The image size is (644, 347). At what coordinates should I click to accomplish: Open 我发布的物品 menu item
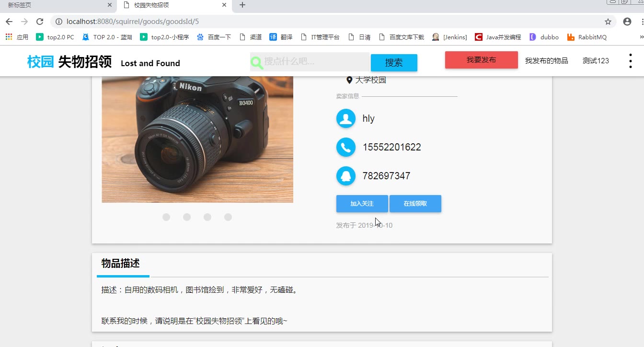click(x=546, y=61)
